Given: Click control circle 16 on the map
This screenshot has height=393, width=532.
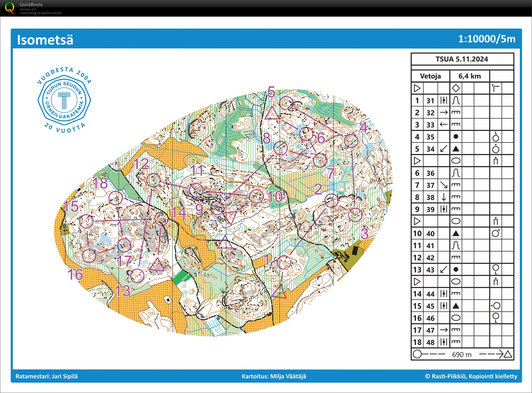Looking at the screenshot, I should [89, 255].
